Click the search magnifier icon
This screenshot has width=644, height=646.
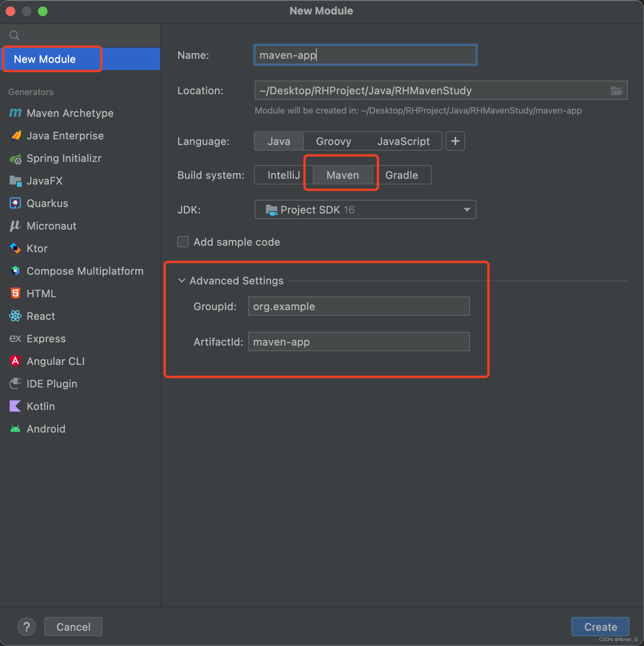pyautogui.click(x=15, y=35)
